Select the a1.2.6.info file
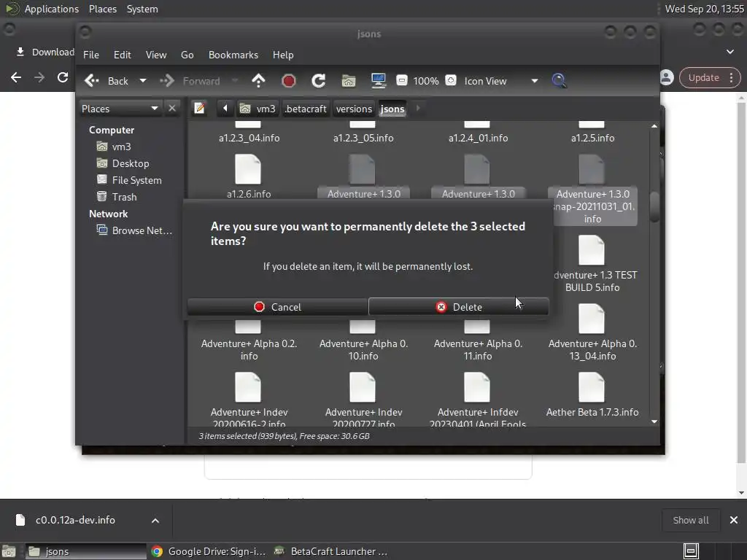Image resolution: width=747 pixels, height=560 pixels. tap(248, 176)
